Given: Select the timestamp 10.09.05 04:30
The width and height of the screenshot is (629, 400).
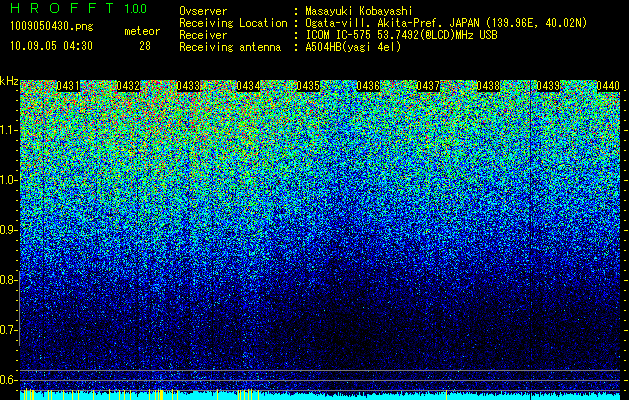Looking at the screenshot, I should (x=51, y=46).
